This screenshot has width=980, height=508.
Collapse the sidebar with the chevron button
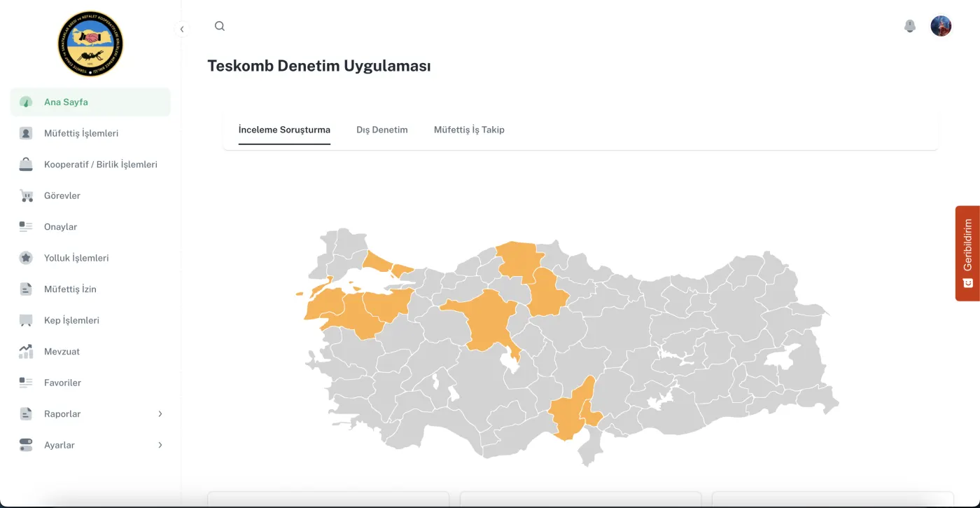[182, 29]
